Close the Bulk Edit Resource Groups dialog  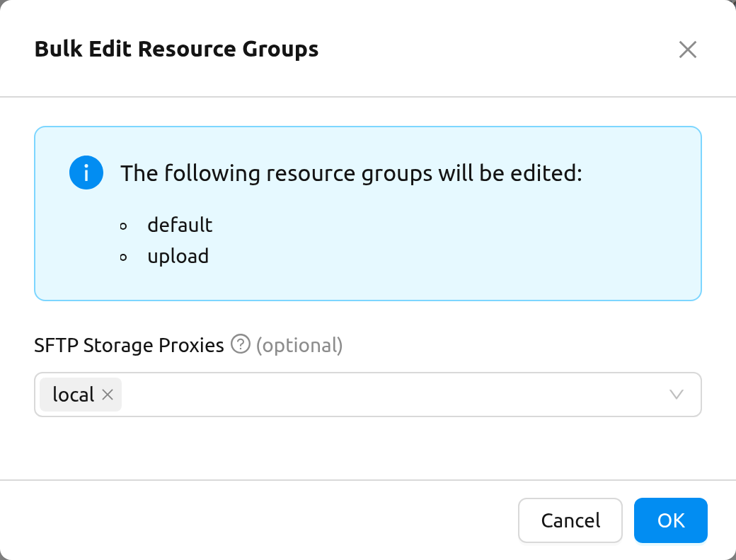(x=687, y=49)
